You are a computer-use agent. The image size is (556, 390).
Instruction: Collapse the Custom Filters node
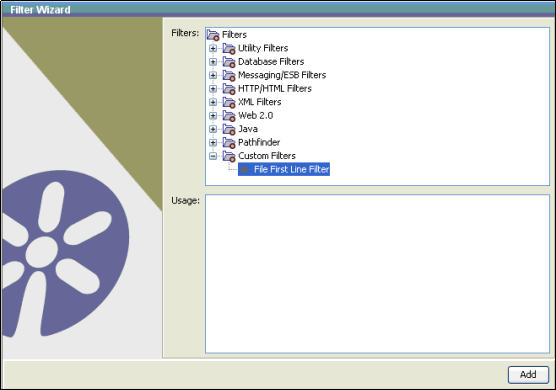pos(213,156)
